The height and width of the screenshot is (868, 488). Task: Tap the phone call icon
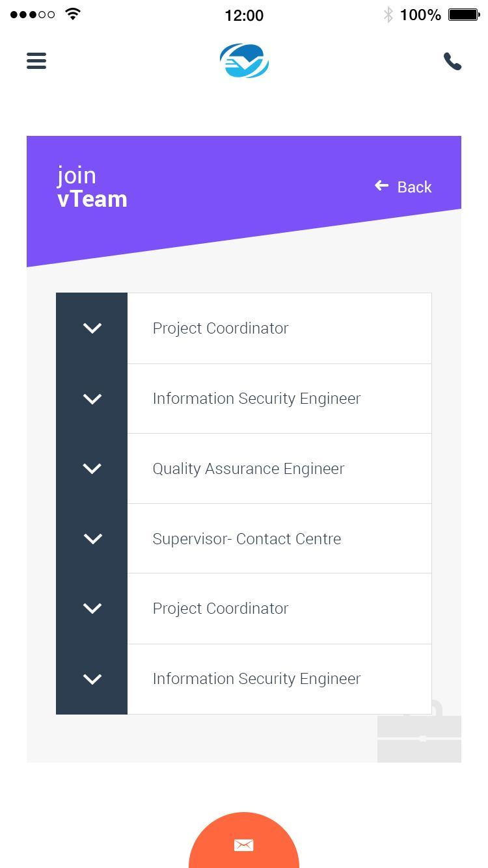coord(452,61)
